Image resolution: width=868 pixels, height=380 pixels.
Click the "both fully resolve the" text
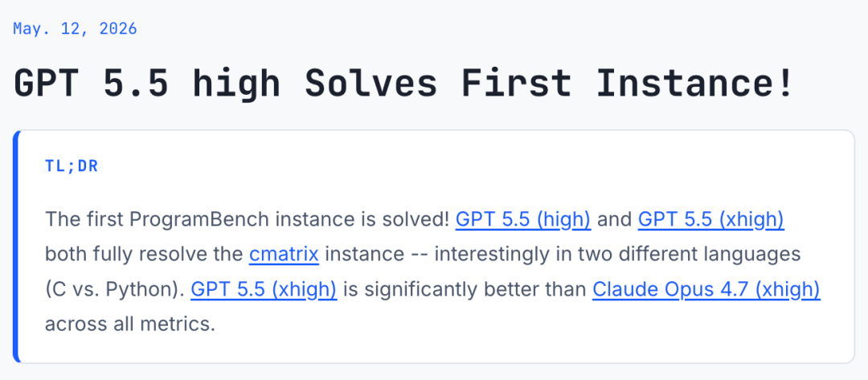click(x=144, y=255)
